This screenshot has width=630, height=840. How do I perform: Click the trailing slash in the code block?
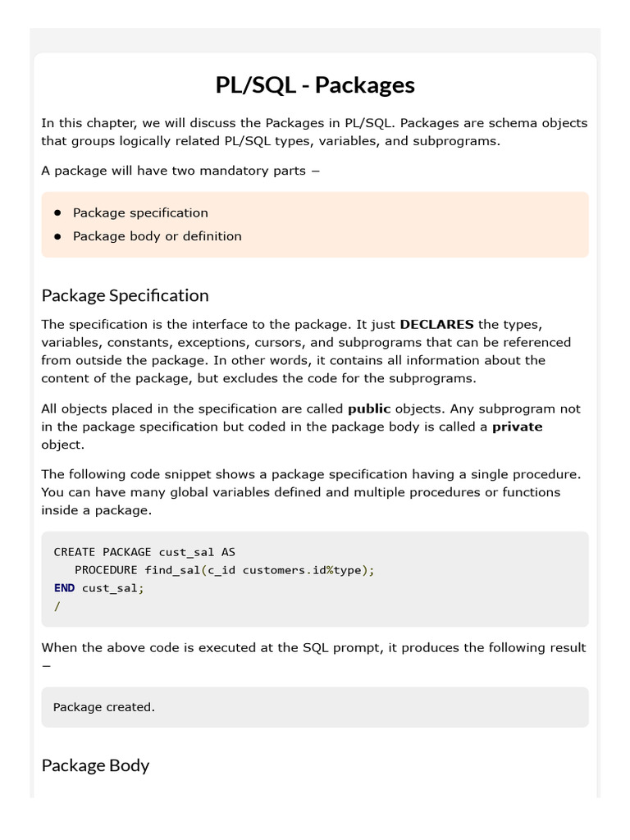click(x=57, y=606)
